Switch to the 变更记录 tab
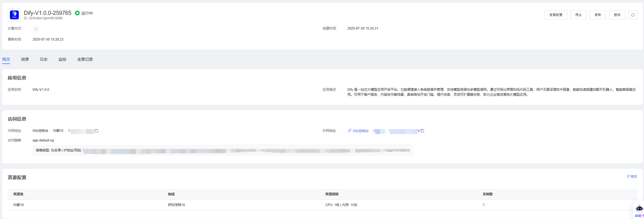 85,59
